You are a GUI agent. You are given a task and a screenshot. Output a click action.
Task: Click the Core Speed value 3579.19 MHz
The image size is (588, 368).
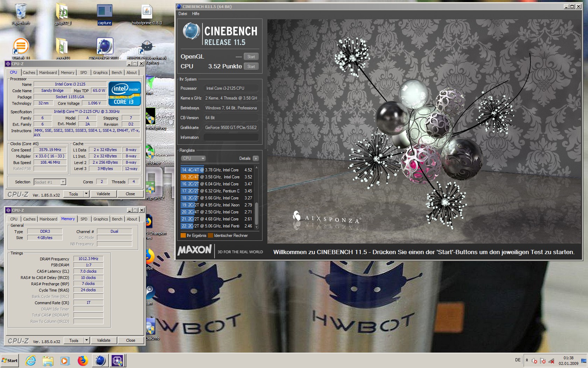click(50, 150)
